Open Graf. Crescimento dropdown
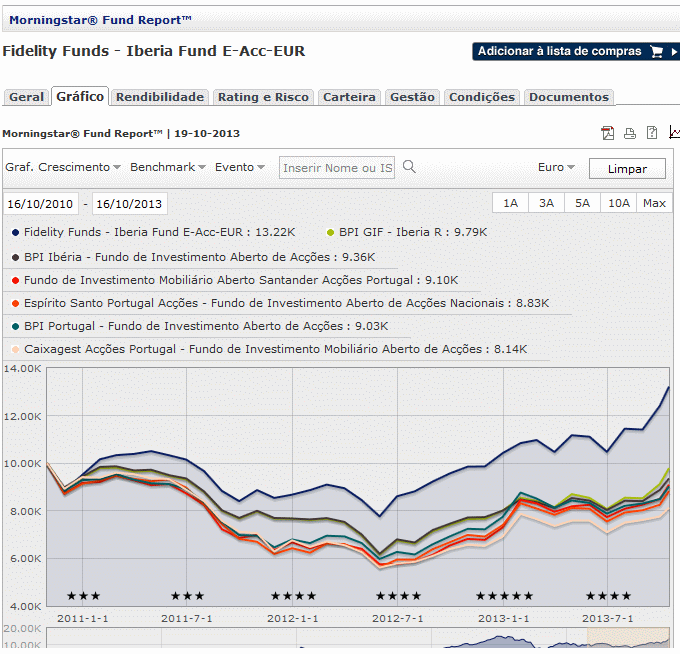This screenshot has height=654, width=680. pos(62,167)
